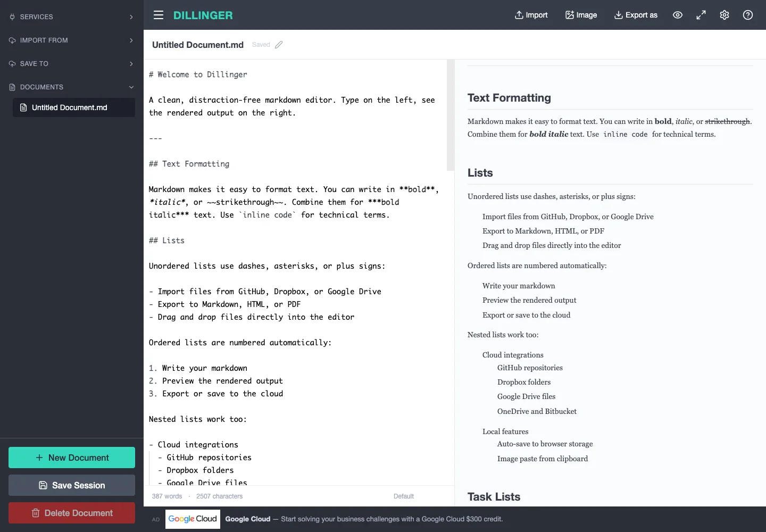Click the '## Lists' editor line
This screenshot has width=766, height=532.
tap(166, 240)
